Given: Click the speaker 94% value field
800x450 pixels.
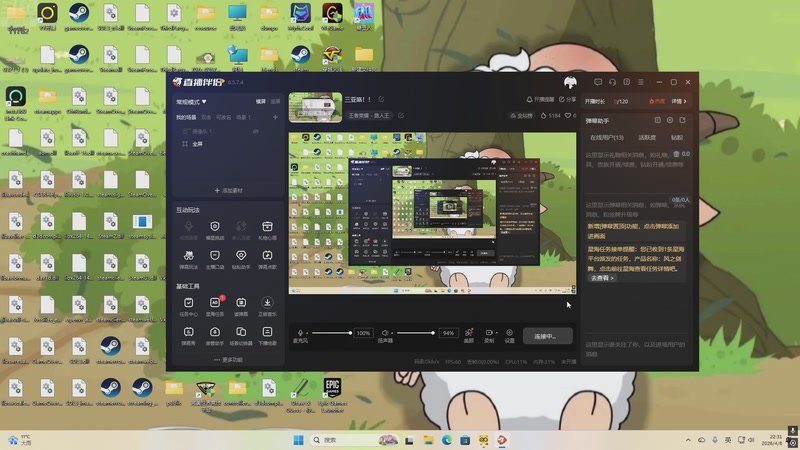Looking at the screenshot, I should click(x=448, y=333).
